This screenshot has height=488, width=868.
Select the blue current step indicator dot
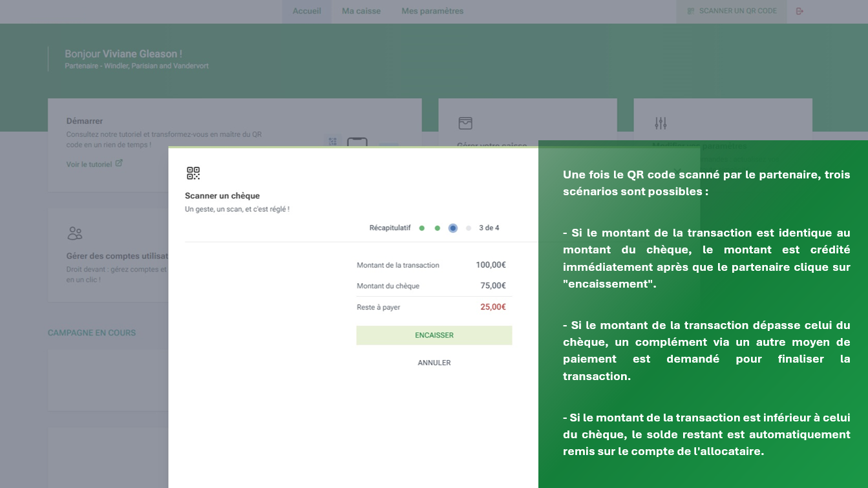pos(453,228)
